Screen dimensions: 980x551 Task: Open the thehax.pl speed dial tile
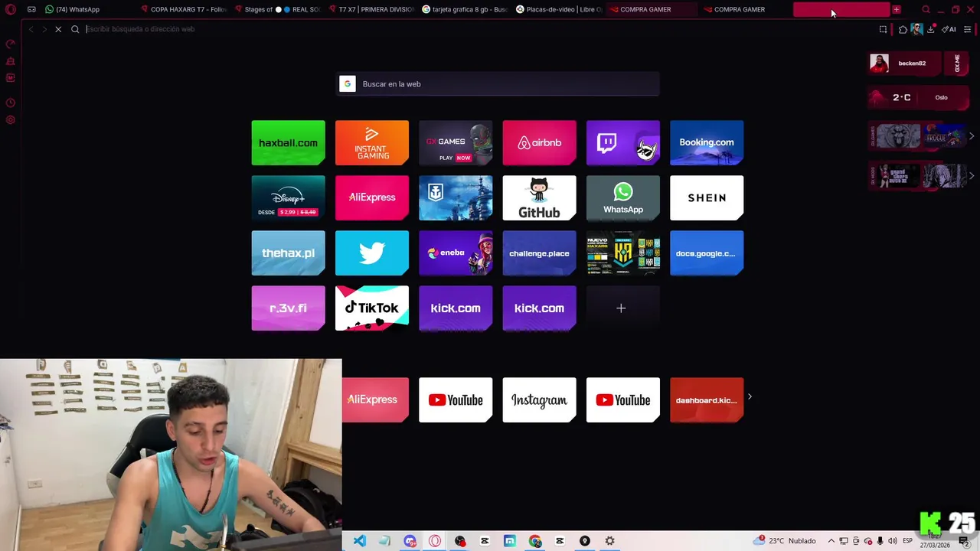[288, 253]
